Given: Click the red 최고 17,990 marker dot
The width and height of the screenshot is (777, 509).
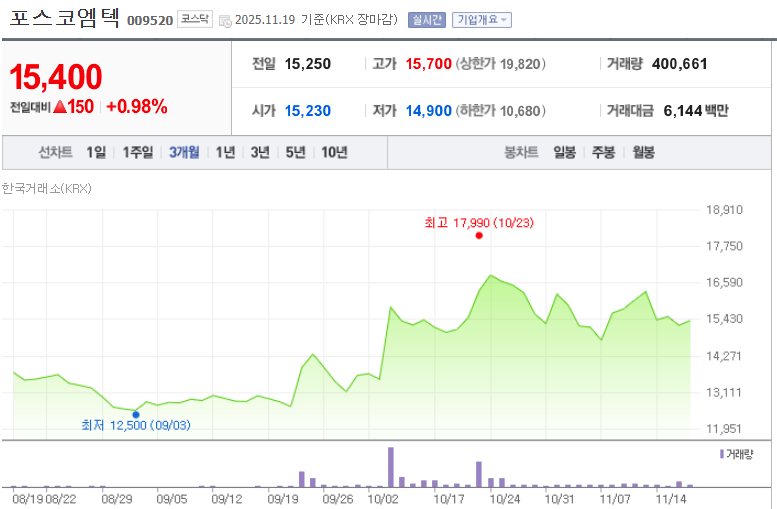Looking at the screenshot, I should point(479,235).
